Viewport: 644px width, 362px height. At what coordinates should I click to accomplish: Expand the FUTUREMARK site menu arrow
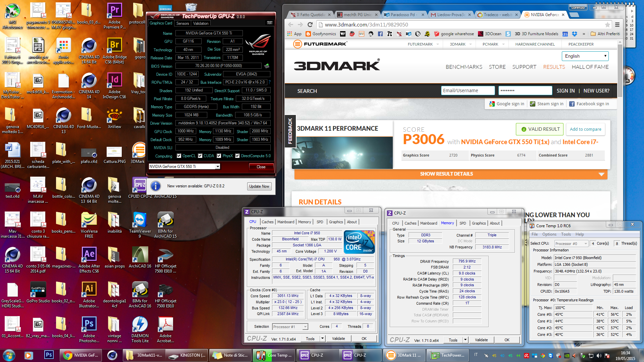438,44
